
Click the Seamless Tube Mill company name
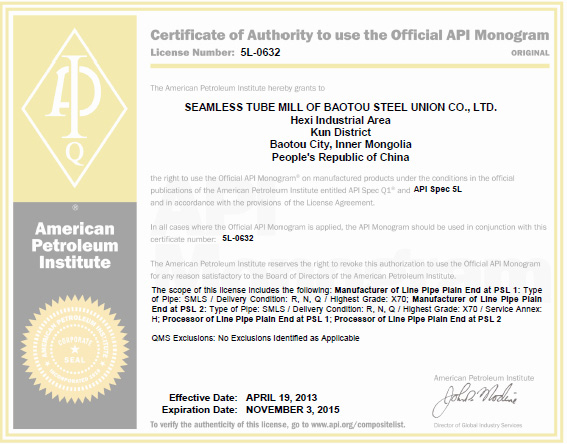pos(341,107)
